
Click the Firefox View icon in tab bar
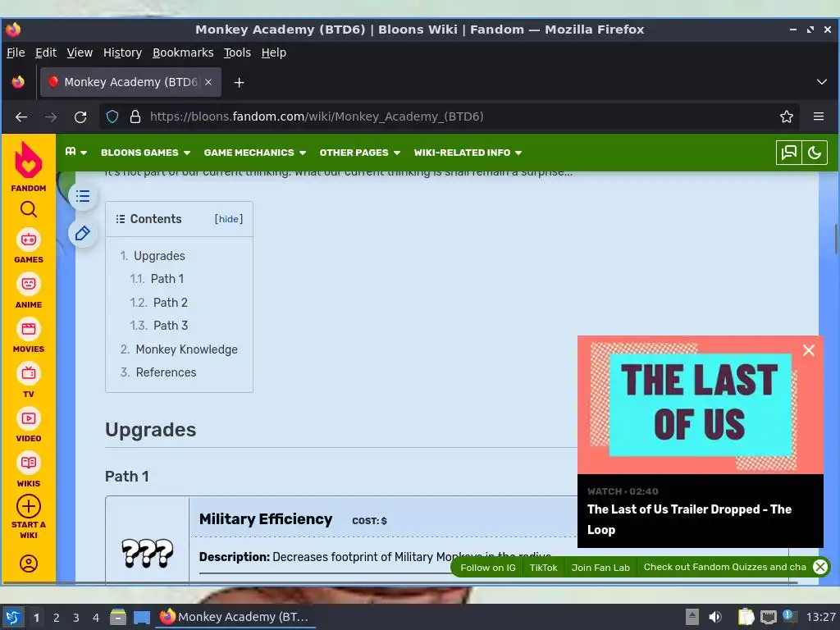pos(18,82)
